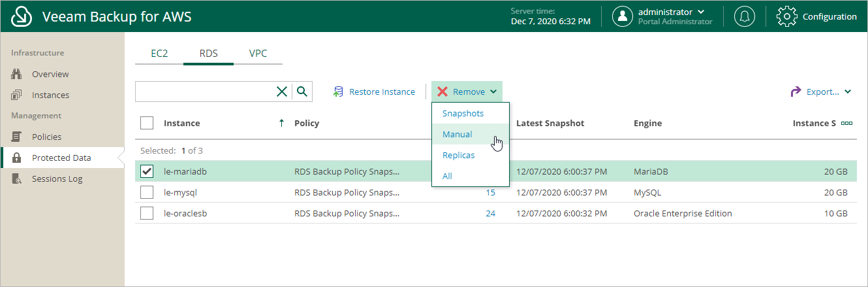
Task: Sort by the Instance column header
Action: pyautogui.click(x=182, y=123)
